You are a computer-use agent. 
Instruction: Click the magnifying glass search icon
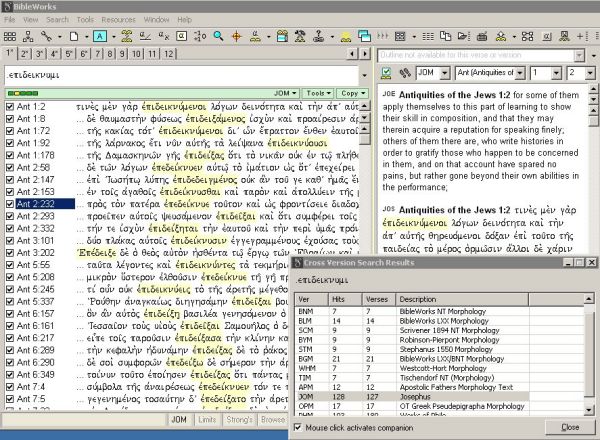click(x=218, y=36)
